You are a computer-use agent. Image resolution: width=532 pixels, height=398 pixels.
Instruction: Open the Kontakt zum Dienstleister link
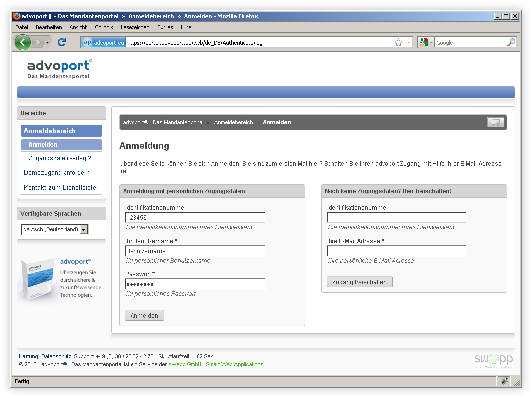[61, 187]
